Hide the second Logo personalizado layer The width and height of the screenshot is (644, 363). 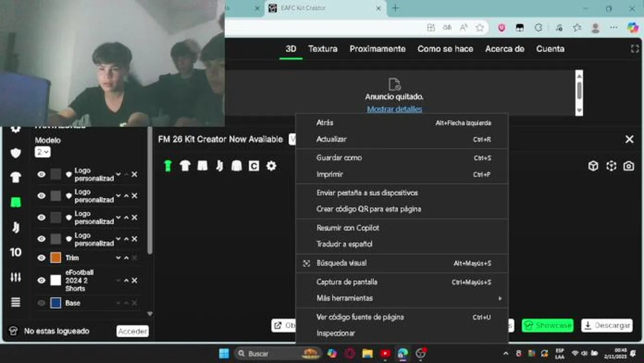click(41, 196)
